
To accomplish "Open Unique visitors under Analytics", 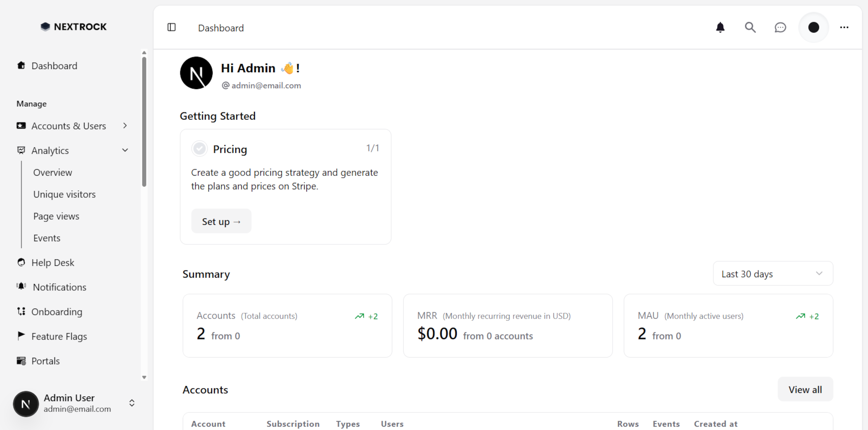I will click(64, 194).
